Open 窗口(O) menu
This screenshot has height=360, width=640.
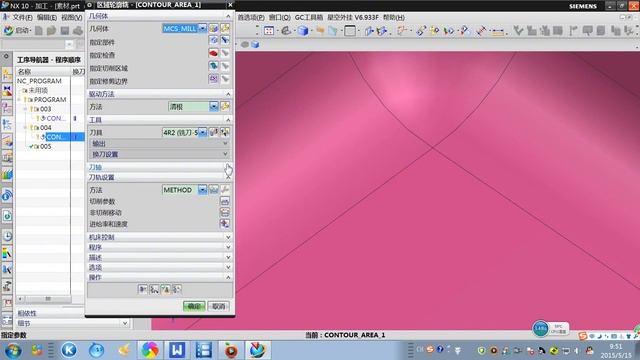pos(279,18)
